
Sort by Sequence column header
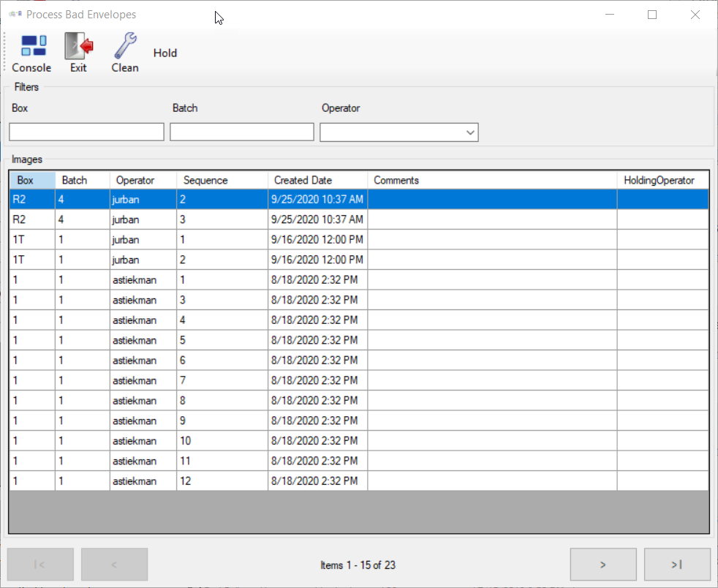(222, 181)
